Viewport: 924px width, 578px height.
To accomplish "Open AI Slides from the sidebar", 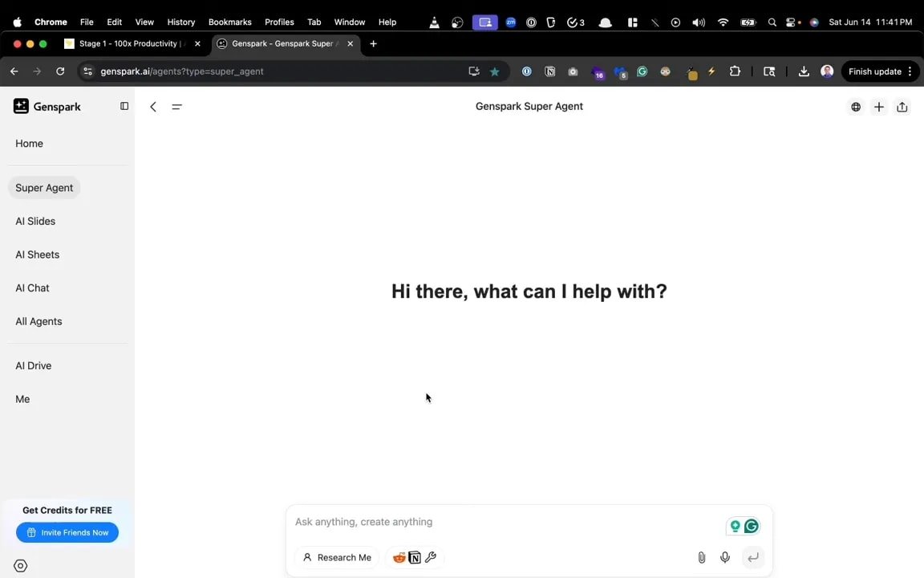I will click(35, 221).
